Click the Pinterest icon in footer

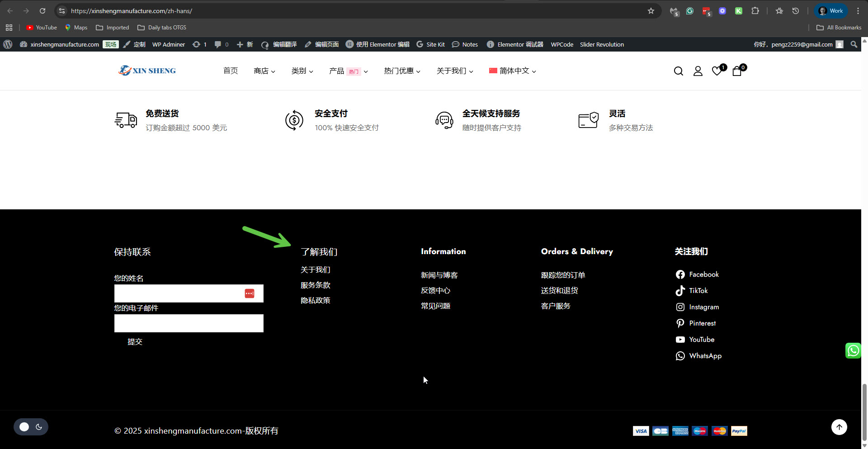pyautogui.click(x=680, y=323)
